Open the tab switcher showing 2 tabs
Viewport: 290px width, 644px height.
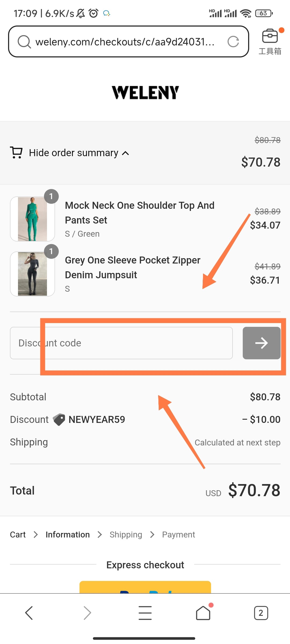pos(261,613)
